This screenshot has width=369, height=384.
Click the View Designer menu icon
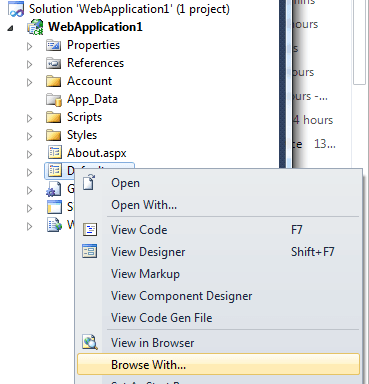point(90,252)
